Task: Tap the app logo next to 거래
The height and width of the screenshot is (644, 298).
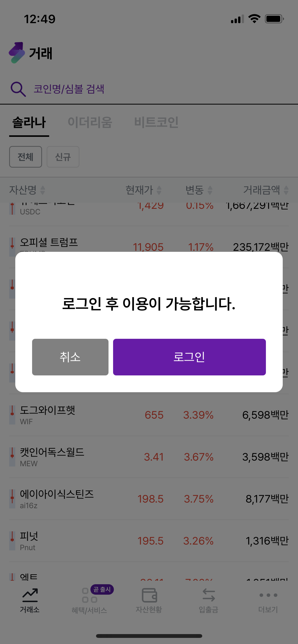Action: coord(17,53)
